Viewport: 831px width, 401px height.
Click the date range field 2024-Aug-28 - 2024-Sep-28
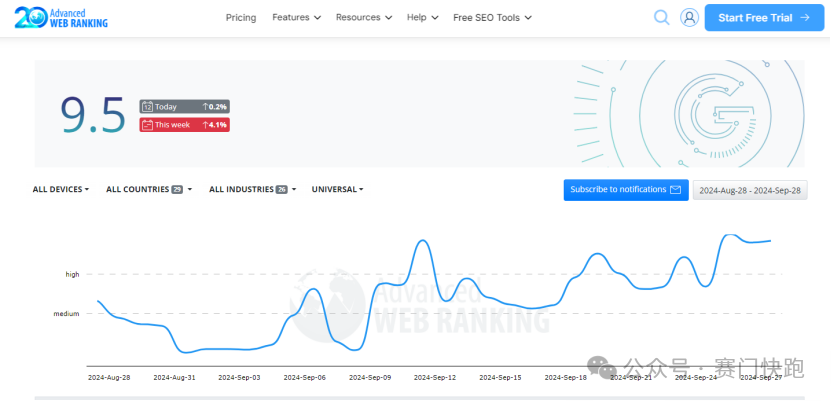click(x=750, y=190)
